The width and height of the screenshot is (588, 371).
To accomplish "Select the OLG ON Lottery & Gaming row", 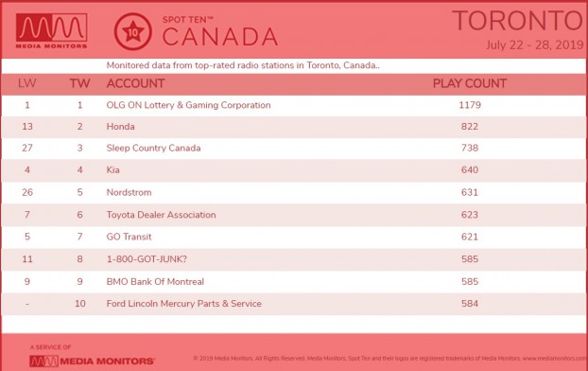I will (294, 105).
